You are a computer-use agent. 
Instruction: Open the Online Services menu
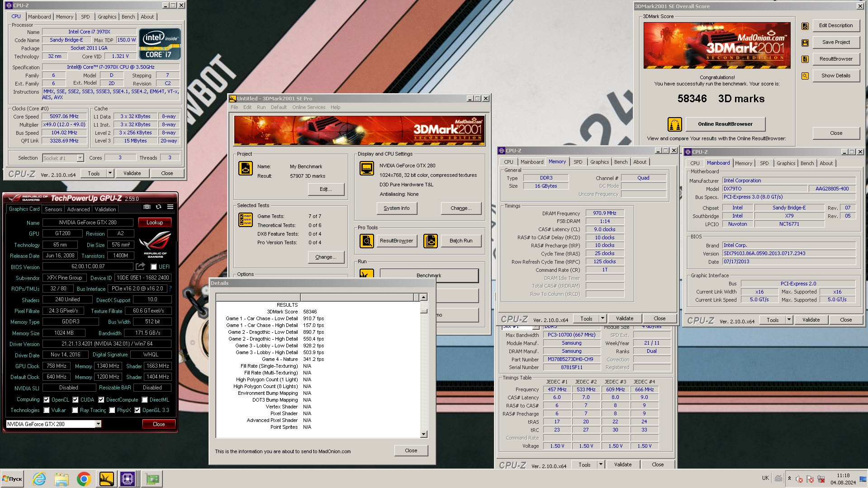coord(308,107)
